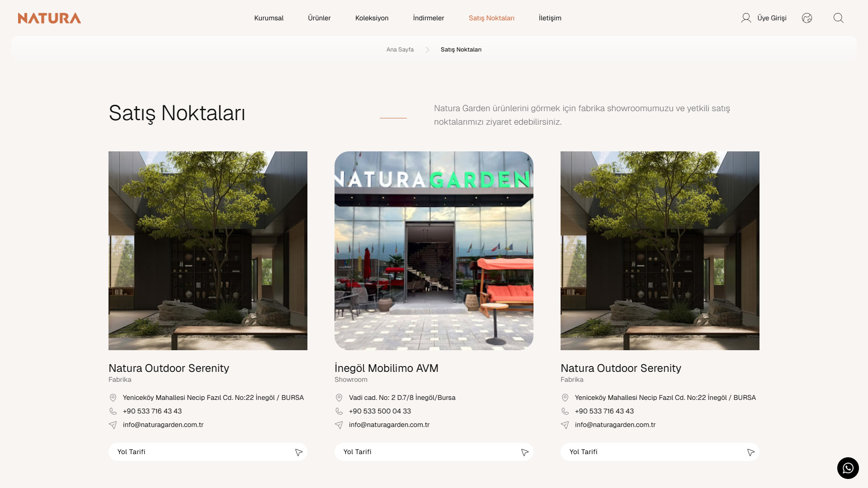Image resolution: width=868 pixels, height=488 pixels.
Task: Click paper-plane email icon of third store
Action: click(565, 425)
